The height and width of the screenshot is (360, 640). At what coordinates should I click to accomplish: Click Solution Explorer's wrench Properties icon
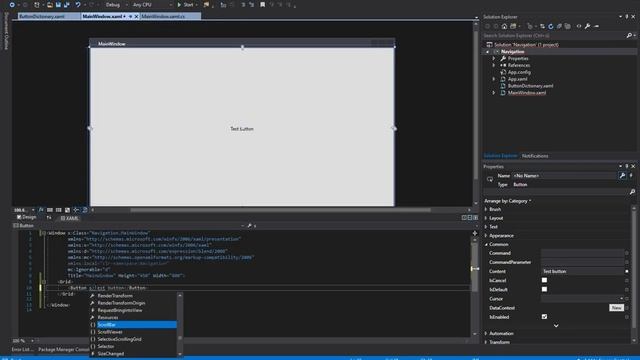587,26
